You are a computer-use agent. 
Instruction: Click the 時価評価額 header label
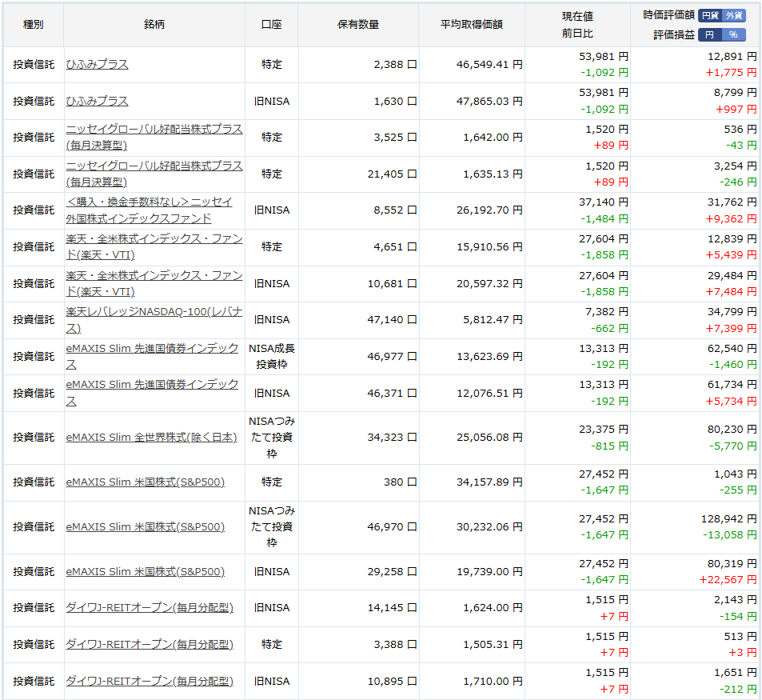[x=668, y=15]
